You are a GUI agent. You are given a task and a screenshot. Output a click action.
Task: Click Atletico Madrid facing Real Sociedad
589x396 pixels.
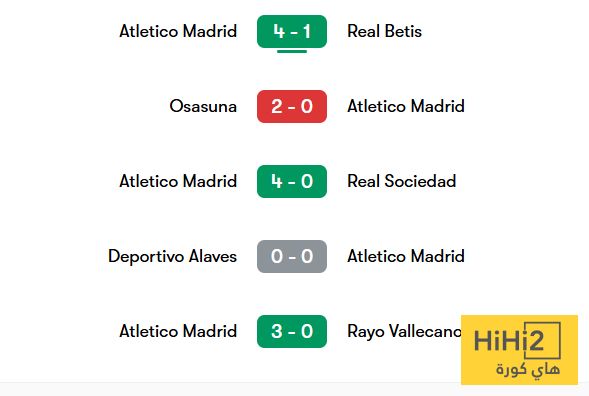178,181
